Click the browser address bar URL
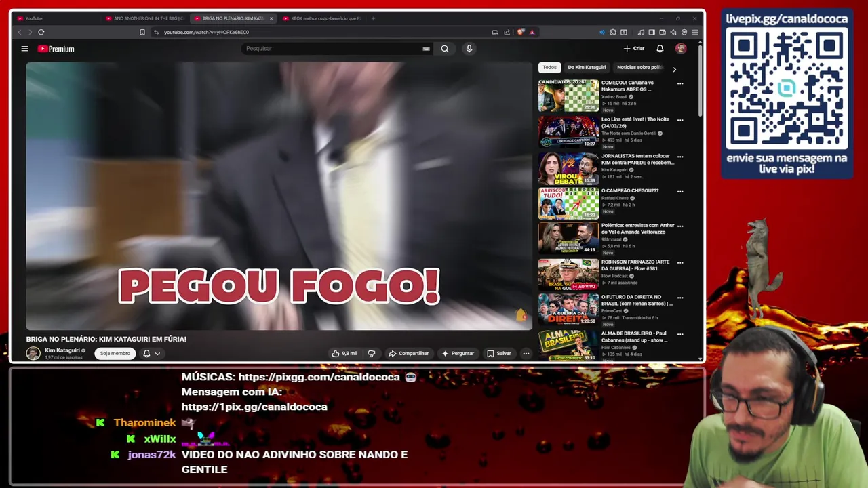This screenshot has width=868, height=488. [206, 32]
